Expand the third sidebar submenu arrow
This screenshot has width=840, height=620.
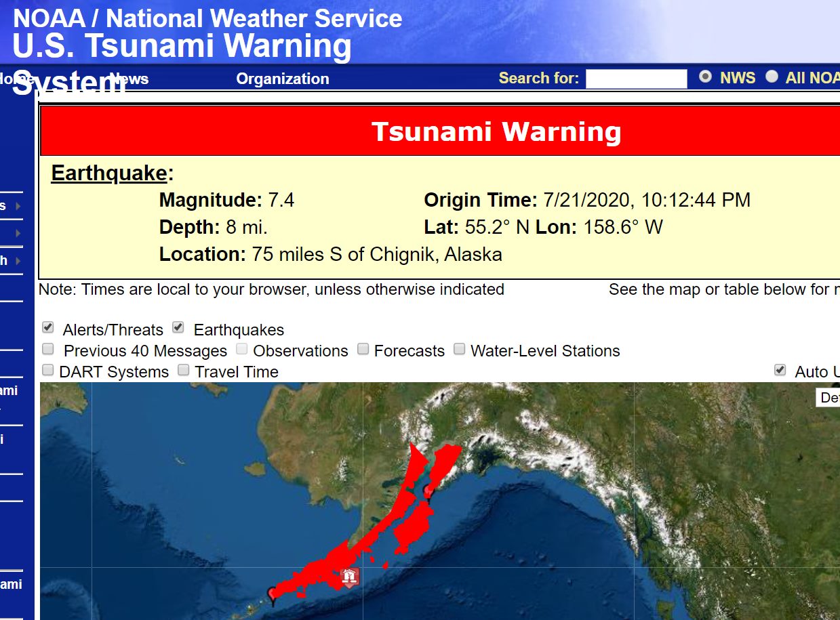(18, 261)
